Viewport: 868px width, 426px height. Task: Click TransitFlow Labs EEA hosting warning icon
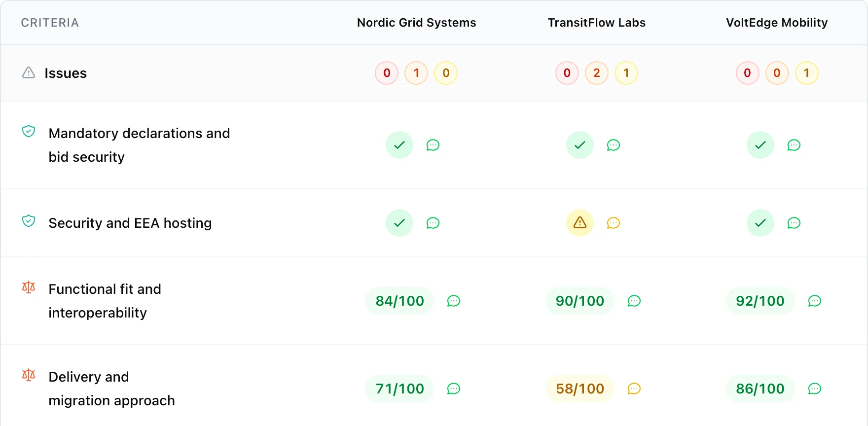[580, 223]
